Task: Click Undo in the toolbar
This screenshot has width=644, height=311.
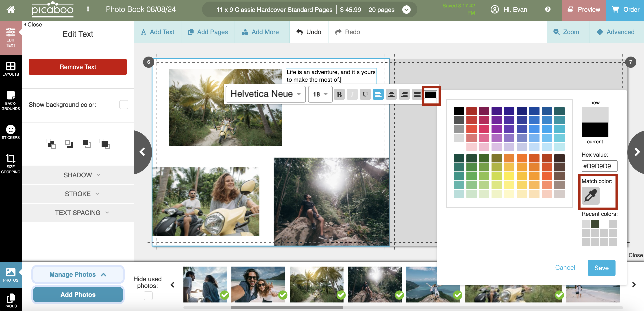Action: pyautogui.click(x=309, y=32)
